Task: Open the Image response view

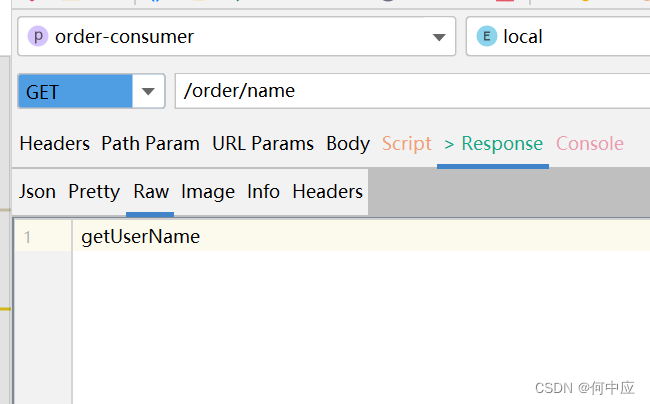Action: click(x=208, y=192)
